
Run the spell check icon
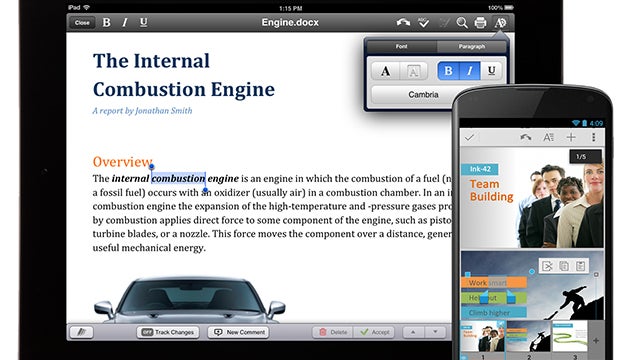click(x=424, y=22)
